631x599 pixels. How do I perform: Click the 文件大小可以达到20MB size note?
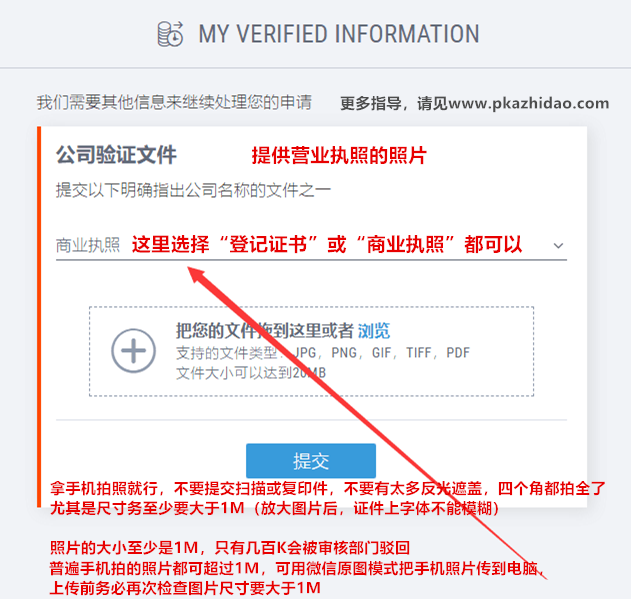click(x=251, y=373)
